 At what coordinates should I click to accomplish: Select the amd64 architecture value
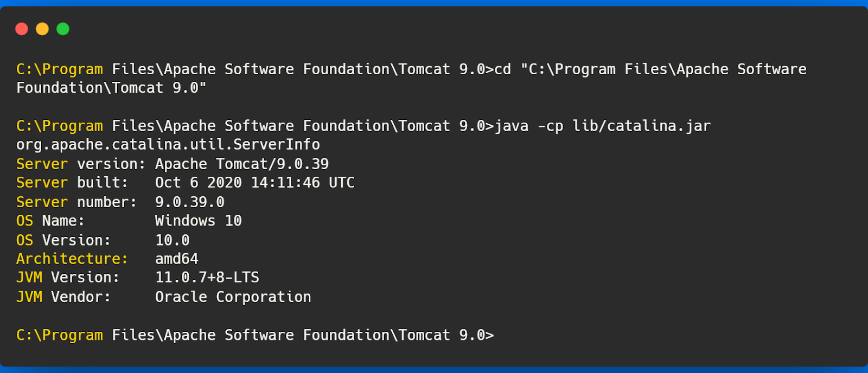177,259
